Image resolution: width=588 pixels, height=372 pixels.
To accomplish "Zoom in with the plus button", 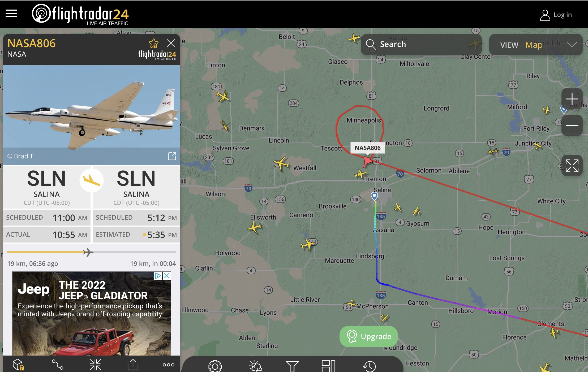I will [572, 99].
